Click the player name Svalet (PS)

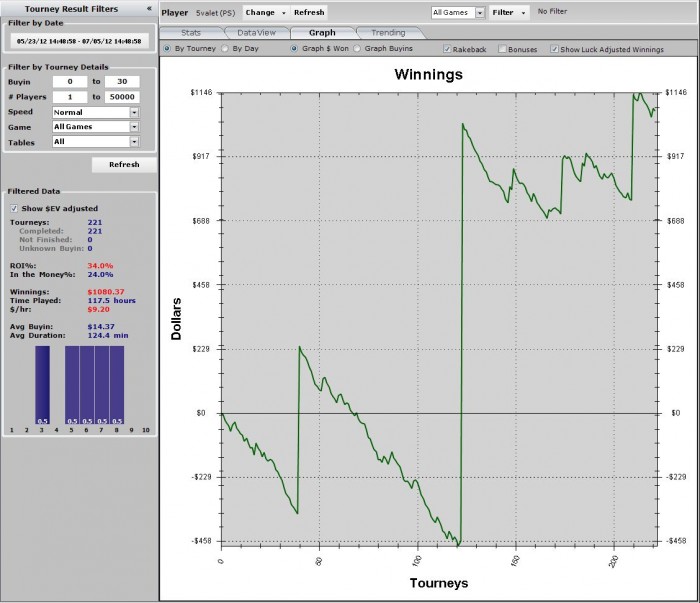(215, 13)
